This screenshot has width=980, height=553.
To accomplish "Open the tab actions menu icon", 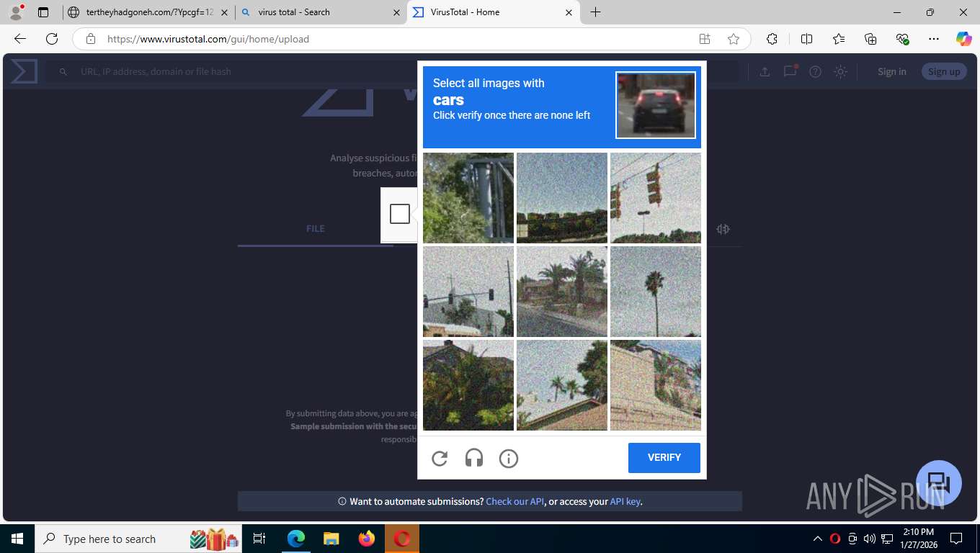I will 43,12.
